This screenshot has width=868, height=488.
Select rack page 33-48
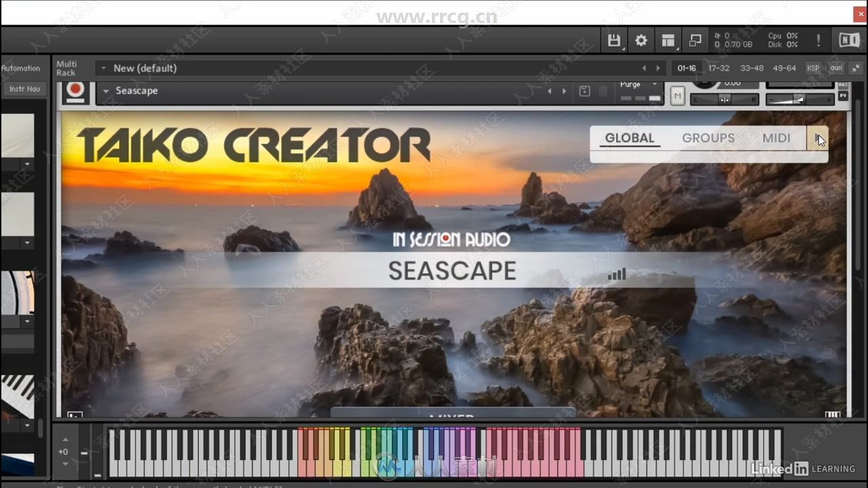click(x=751, y=68)
